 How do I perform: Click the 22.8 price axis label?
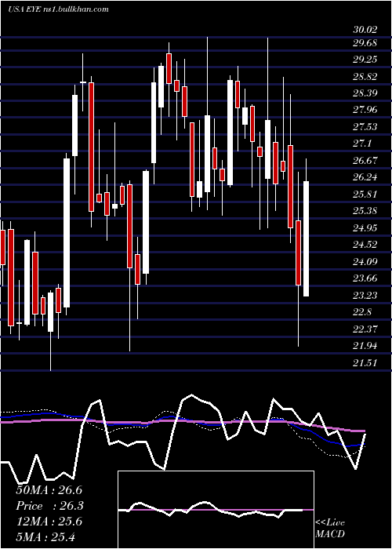(x=362, y=312)
